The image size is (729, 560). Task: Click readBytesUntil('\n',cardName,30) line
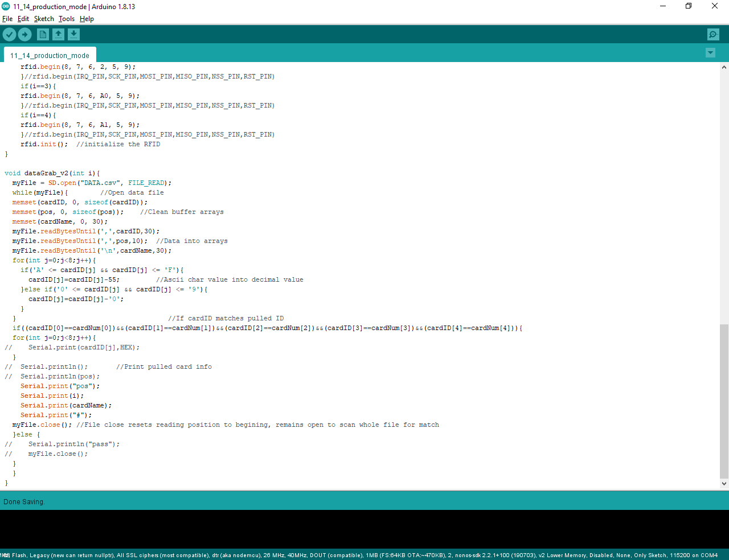click(92, 250)
